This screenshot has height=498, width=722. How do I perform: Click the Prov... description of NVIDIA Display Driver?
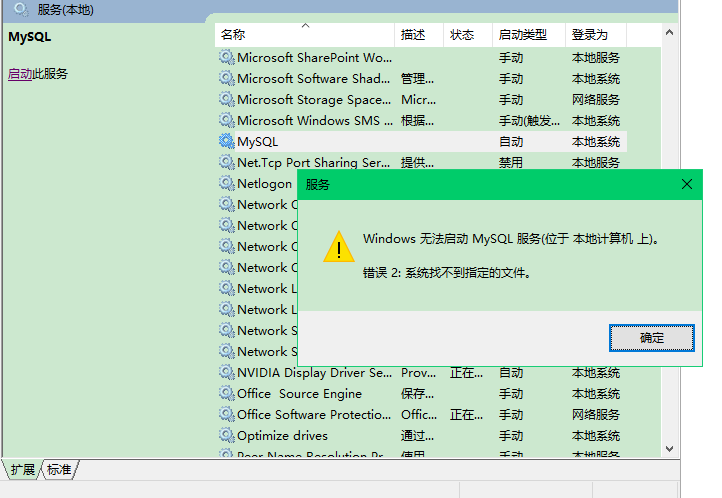(419, 372)
